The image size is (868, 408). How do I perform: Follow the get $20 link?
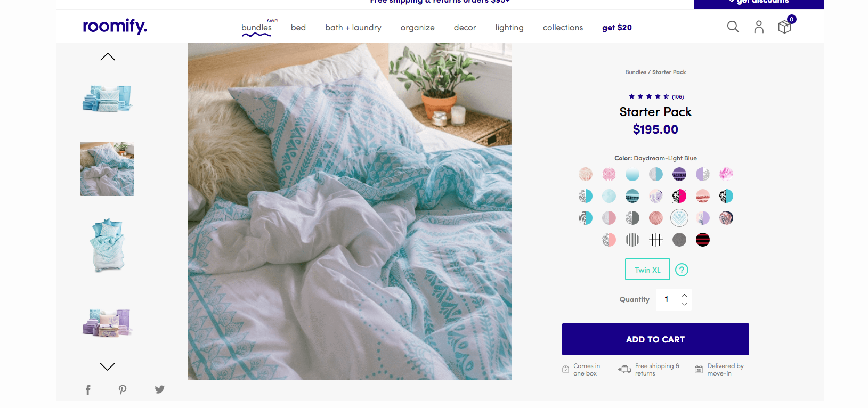pos(617,28)
